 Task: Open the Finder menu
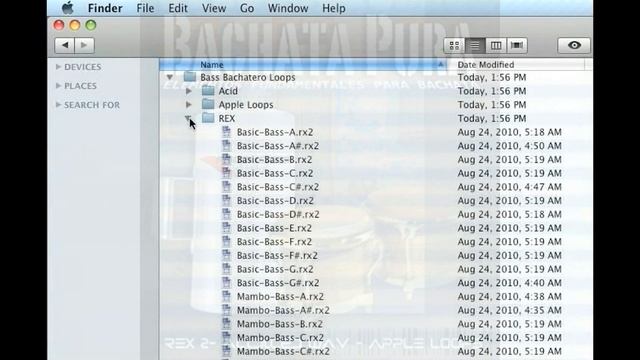coord(105,8)
